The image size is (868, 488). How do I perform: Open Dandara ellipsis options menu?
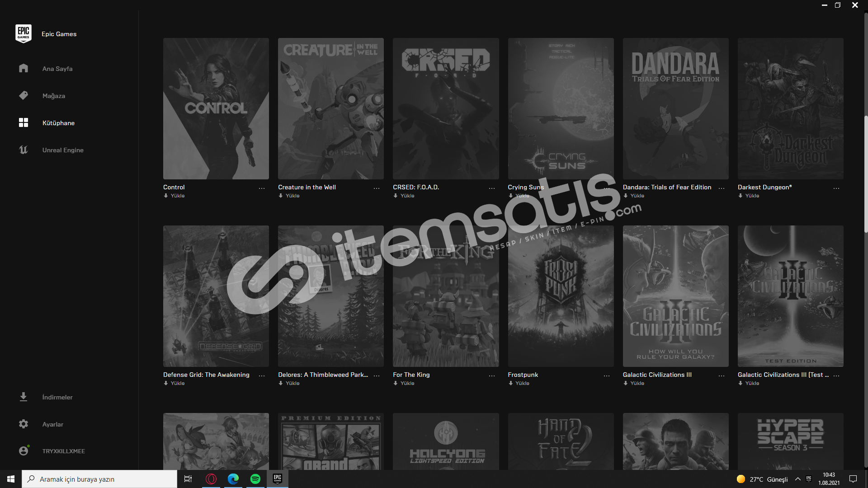click(x=722, y=188)
